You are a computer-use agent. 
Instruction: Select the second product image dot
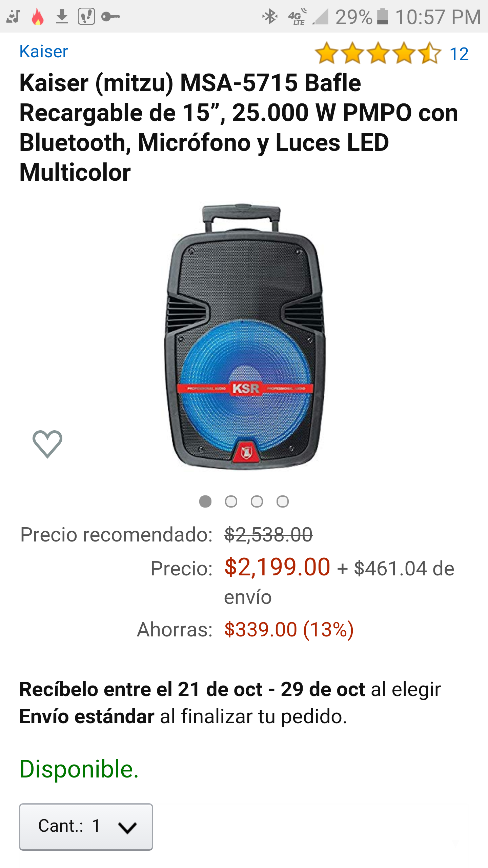tap(231, 501)
